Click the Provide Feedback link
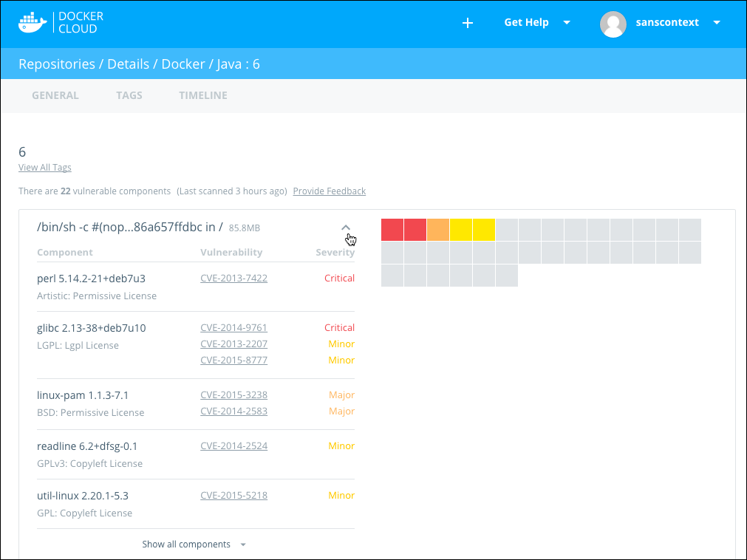Screen dimensions: 747x560 point(329,191)
